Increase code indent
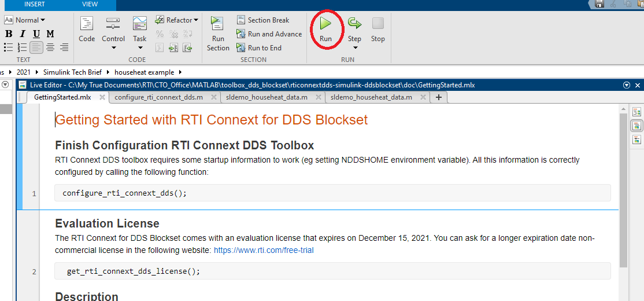The height and width of the screenshot is (301, 644). [174, 47]
